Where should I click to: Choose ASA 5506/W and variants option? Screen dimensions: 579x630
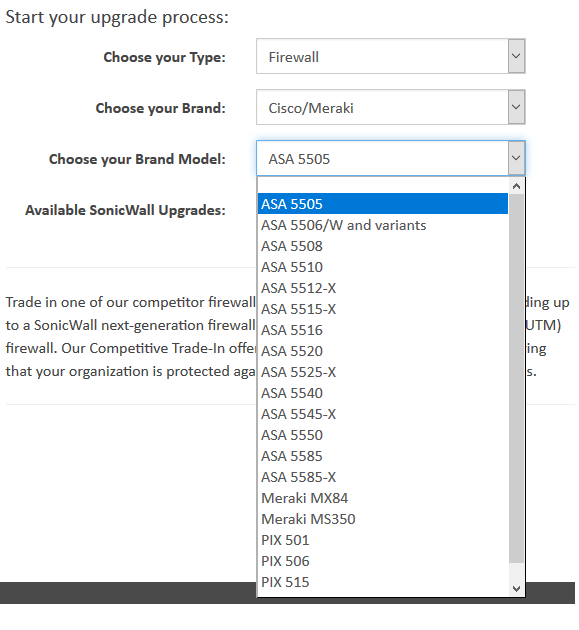coord(383,225)
